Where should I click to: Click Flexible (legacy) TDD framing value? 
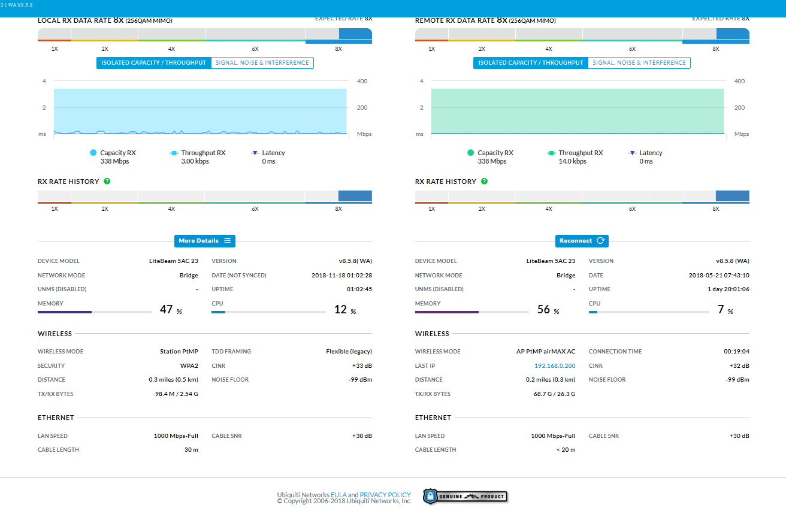pyautogui.click(x=349, y=352)
